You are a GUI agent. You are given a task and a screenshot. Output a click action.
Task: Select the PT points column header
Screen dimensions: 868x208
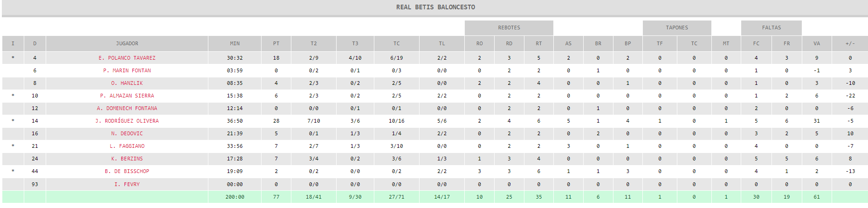(x=276, y=43)
